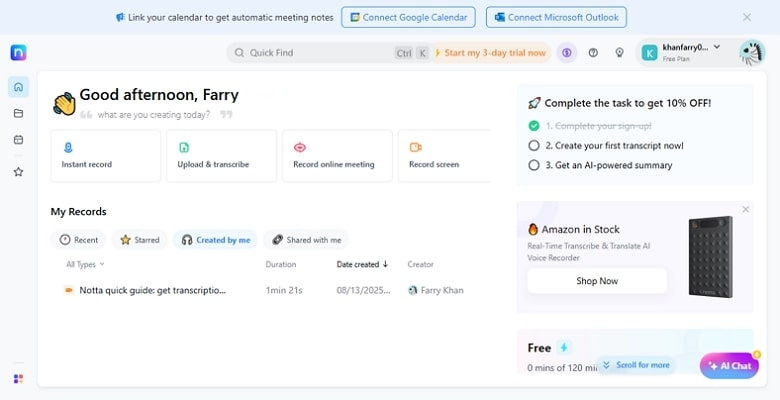Expand Scroll for more indicator
The height and width of the screenshot is (400, 780).
click(636, 365)
